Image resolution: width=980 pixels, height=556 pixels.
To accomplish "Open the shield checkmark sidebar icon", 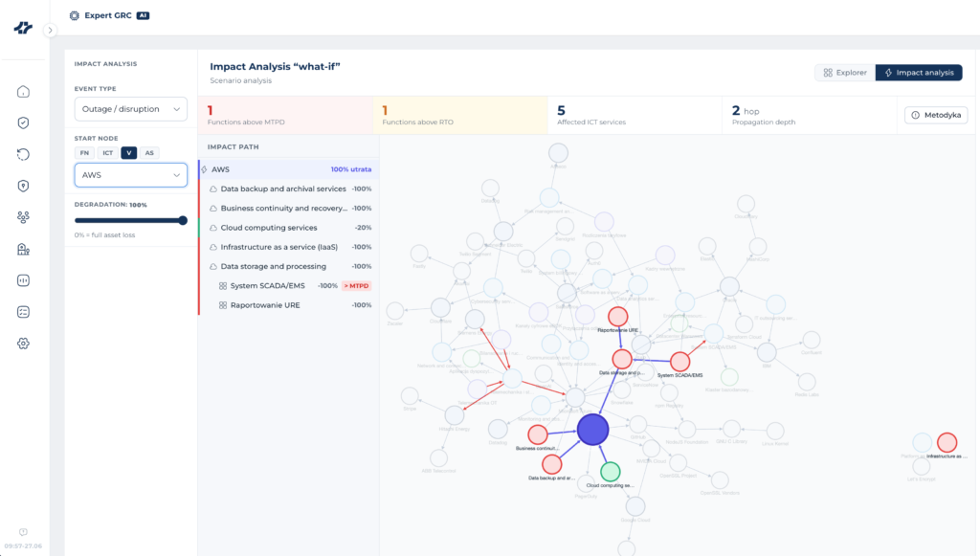I will [23, 123].
